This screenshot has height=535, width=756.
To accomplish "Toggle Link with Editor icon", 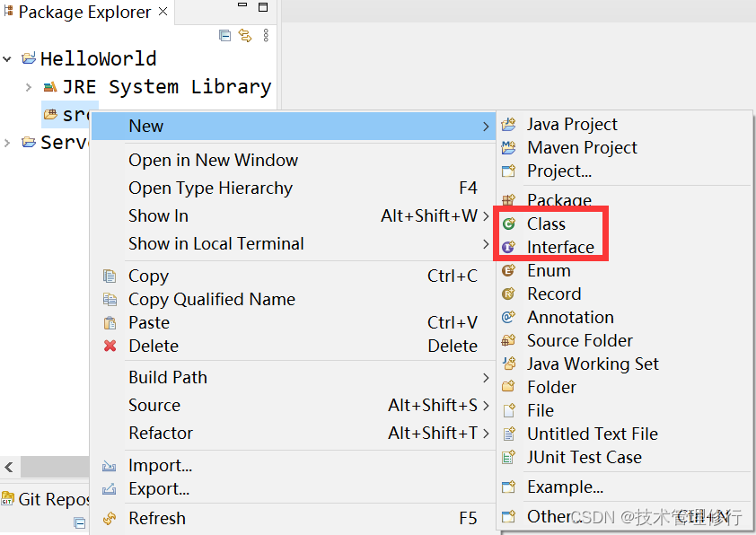I will [x=245, y=36].
